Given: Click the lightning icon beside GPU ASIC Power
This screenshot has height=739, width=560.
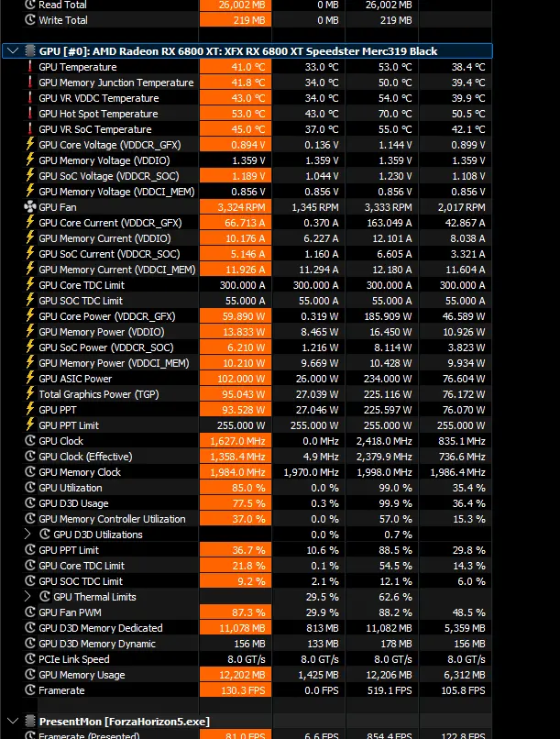Looking at the screenshot, I should 30,378.
